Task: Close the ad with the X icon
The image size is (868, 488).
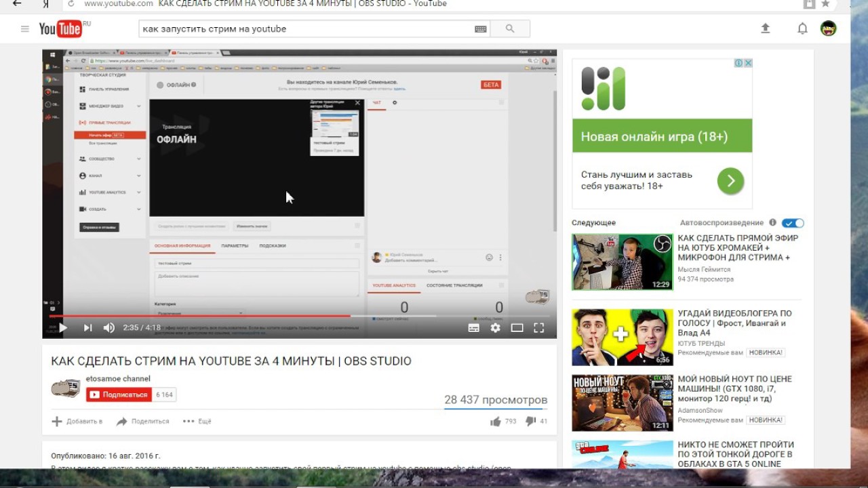Action: point(748,63)
